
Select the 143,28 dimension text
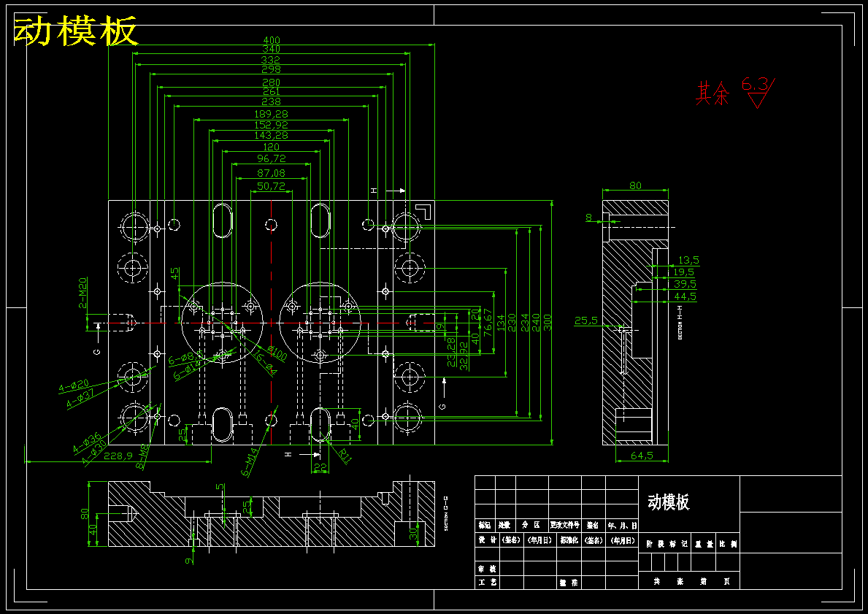point(272,136)
